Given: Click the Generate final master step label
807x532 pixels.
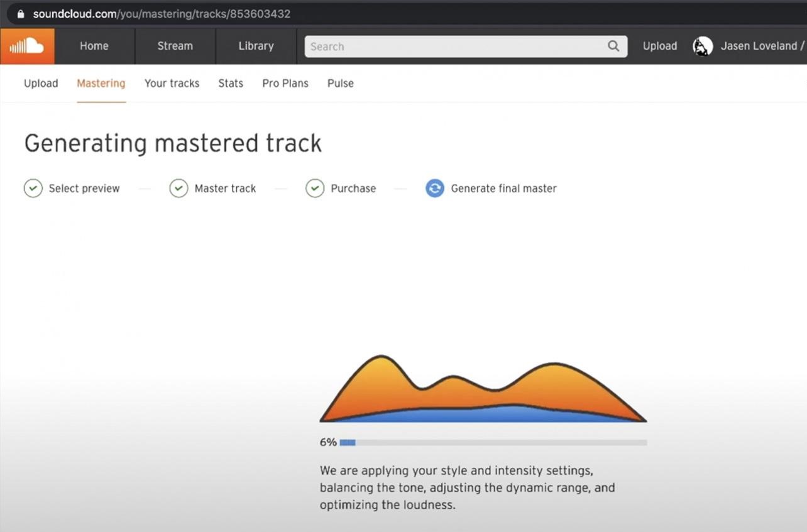Looking at the screenshot, I should click(504, 188).
